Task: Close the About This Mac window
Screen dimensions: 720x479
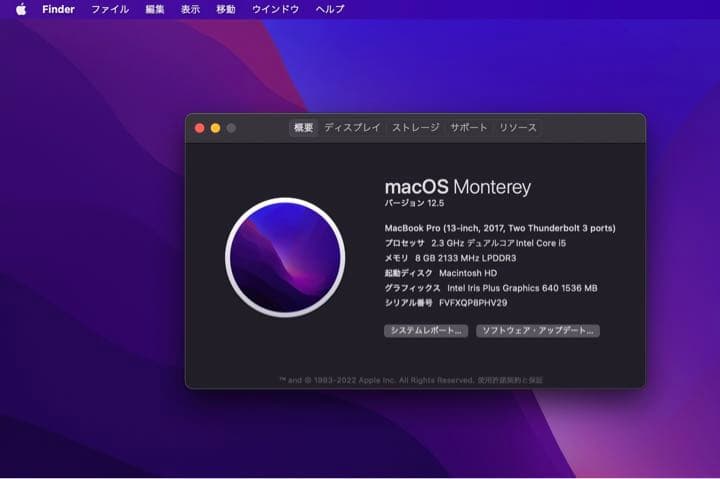Action: point(200,128)
